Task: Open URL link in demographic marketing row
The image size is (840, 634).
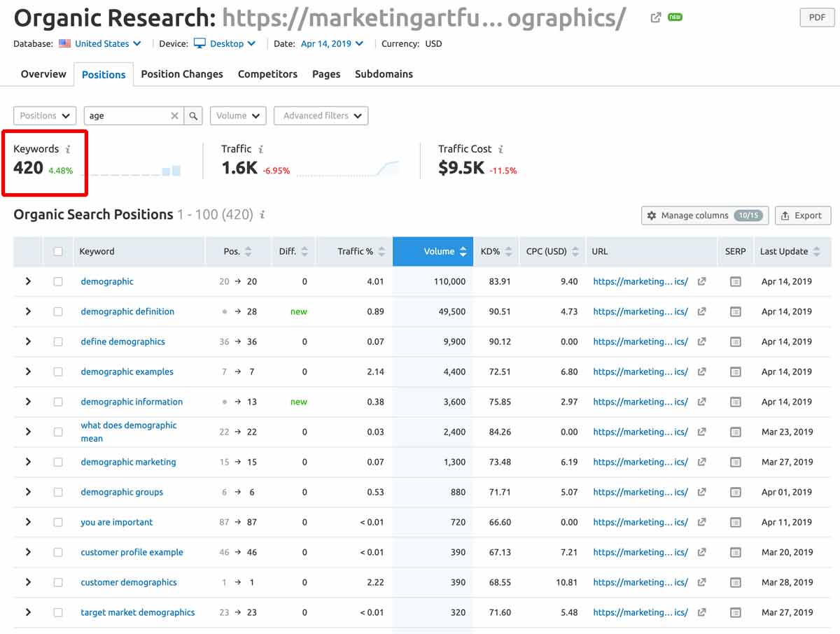Action: pyautogui.click(x=640, y=462)
